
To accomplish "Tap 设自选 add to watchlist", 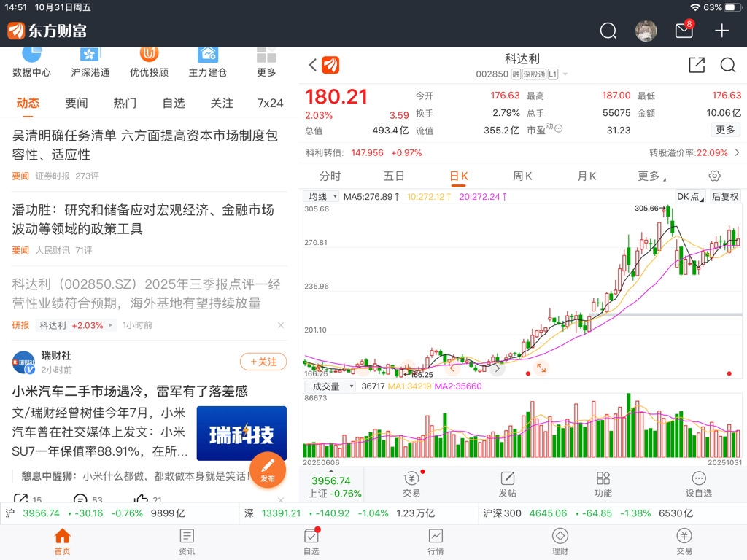I will click(x=698, y=484).
